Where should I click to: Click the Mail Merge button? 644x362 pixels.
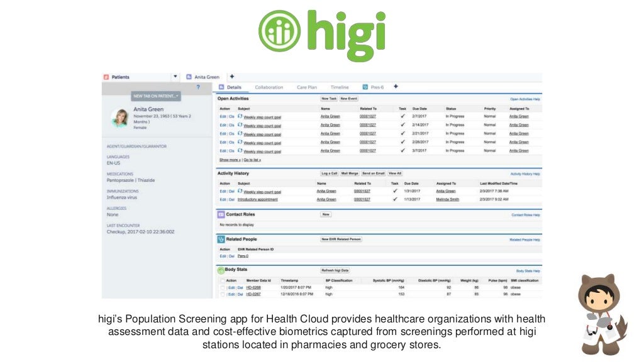click(x=350, y=173)
